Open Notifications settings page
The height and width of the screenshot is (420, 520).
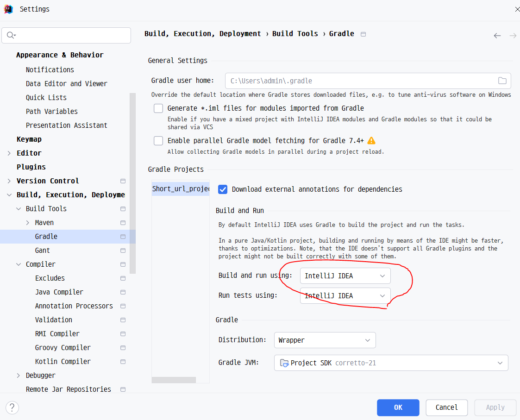click(x=50, y=69)
